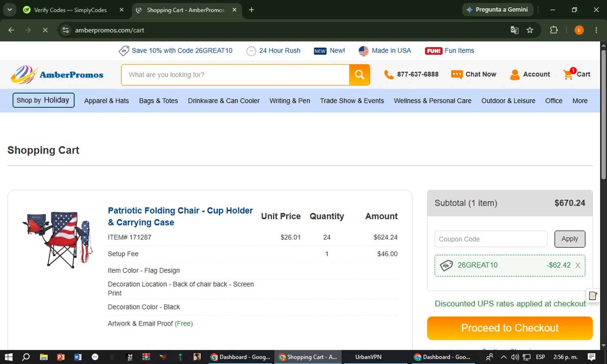607x364 pixels.
Task: Click the coupon tag icon next to 26GREAT10
Action: point(446,265)
